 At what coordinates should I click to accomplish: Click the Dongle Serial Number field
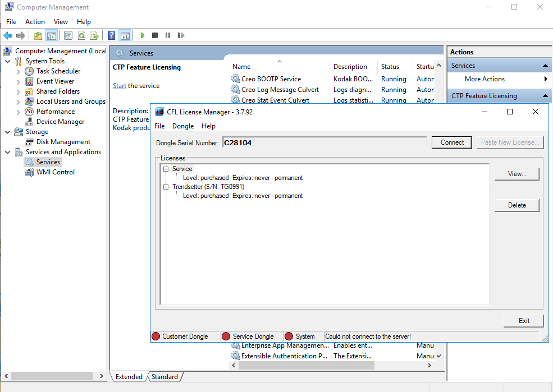click(x=324, y=143)
